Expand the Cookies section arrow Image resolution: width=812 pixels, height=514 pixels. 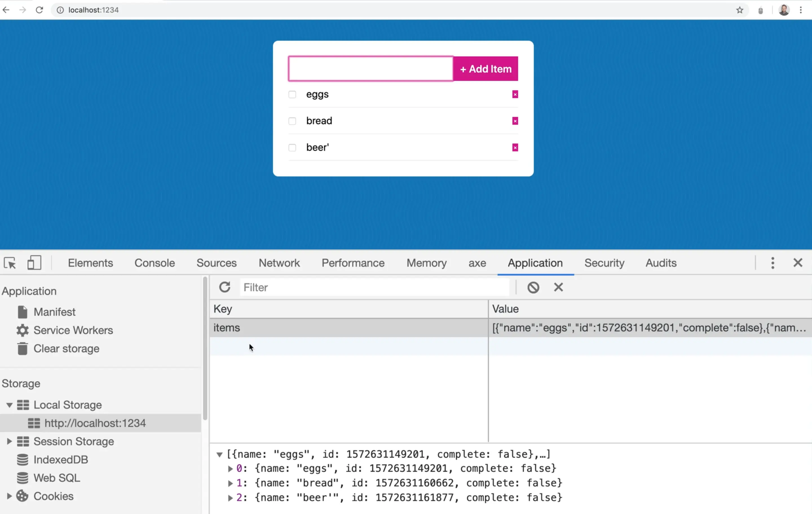9,496
